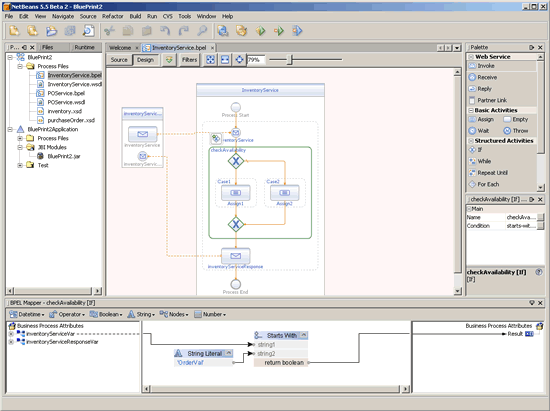Image resolution: width=550 pixels, height=411 pixels.
Task: Open the Tools menu
Action: click(x=185, y=16)
